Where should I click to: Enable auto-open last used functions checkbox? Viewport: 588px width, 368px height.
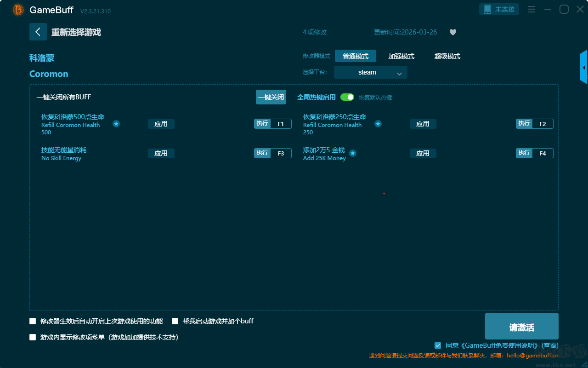pyautogui.click(x=33, y=321)
